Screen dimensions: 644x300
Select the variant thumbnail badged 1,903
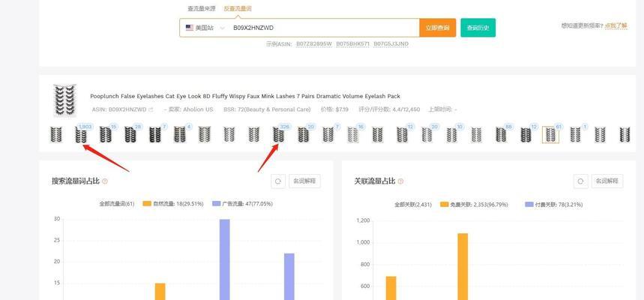tap(81, 134)
